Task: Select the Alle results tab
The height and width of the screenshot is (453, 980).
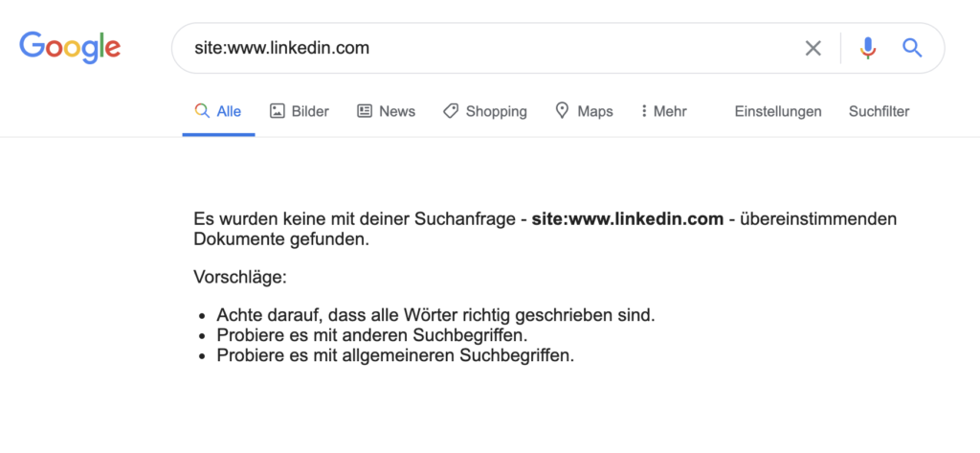Action: [229, 111]
